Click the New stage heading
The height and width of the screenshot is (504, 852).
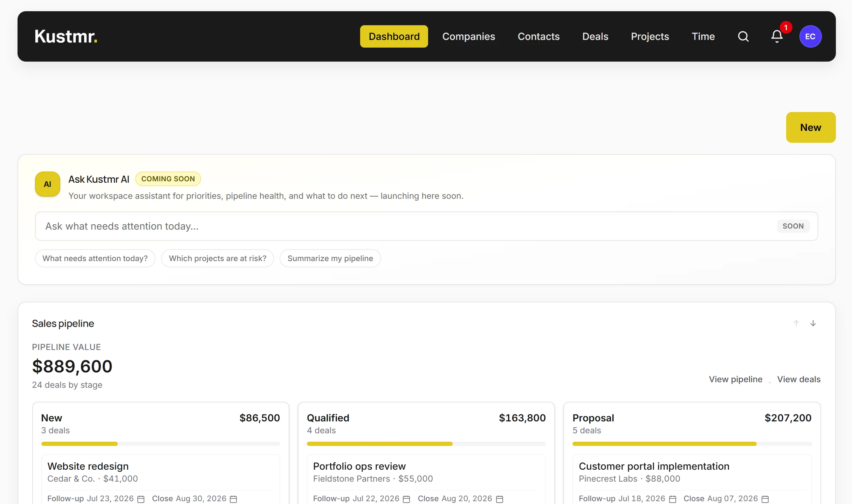pyautogui.click(x=51, y=418)
